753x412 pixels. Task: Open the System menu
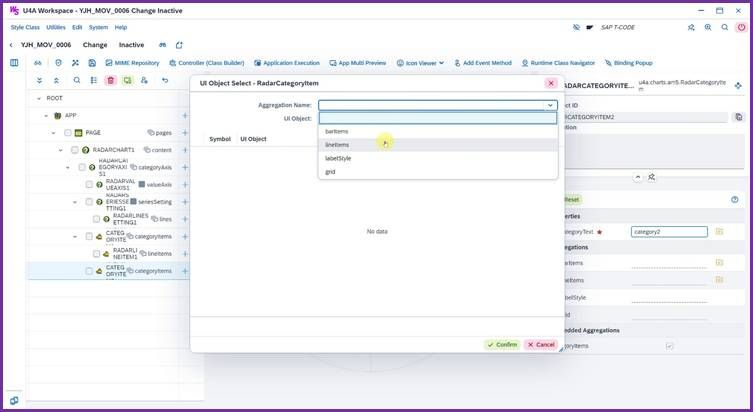click(x=98, y=27)
